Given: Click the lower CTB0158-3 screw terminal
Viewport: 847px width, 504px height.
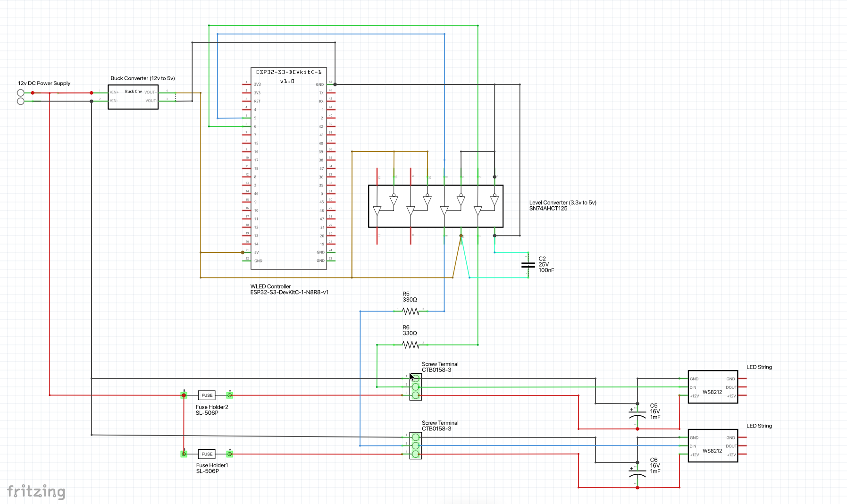Looking at the screenshot, I should coord(415,445).
